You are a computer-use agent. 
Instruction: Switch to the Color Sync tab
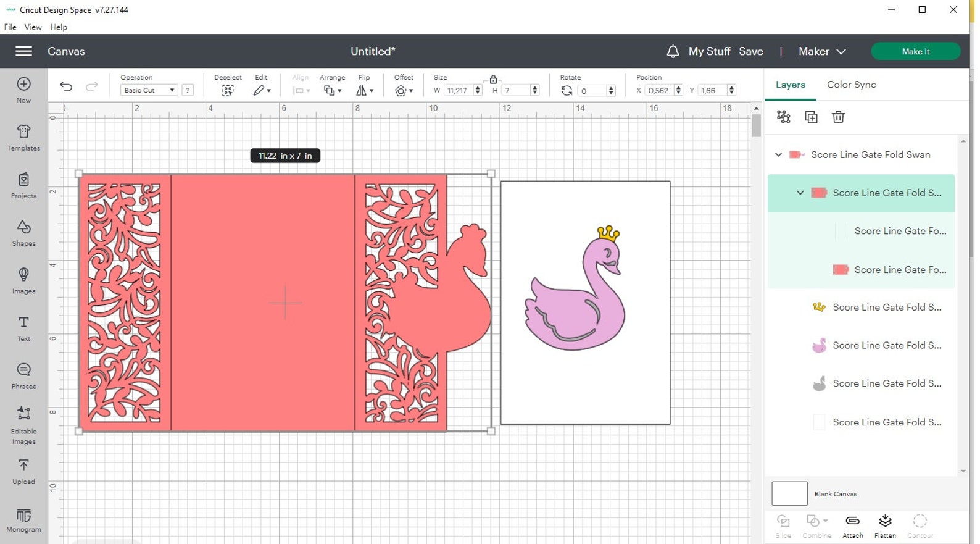click(851, 85)
